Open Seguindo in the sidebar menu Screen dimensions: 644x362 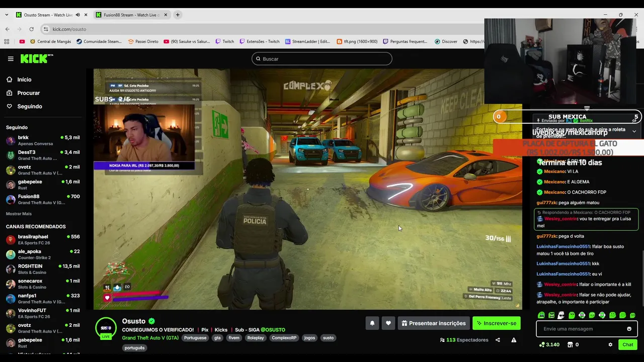point(29,106)
